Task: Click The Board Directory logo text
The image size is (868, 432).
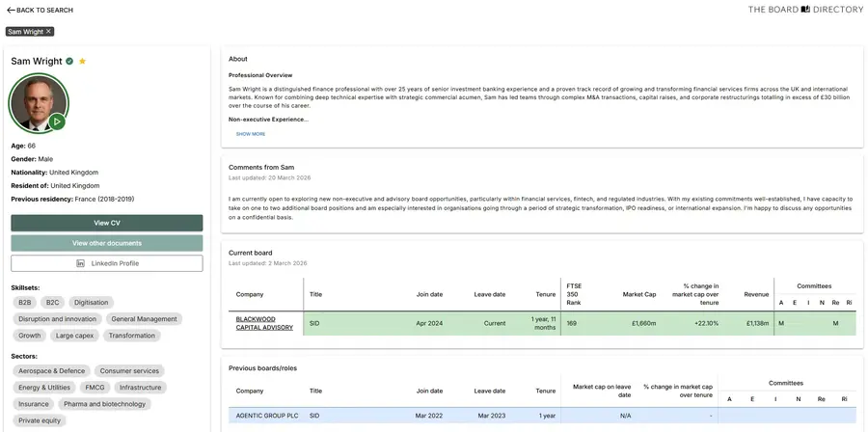Action: coord(805,10)
